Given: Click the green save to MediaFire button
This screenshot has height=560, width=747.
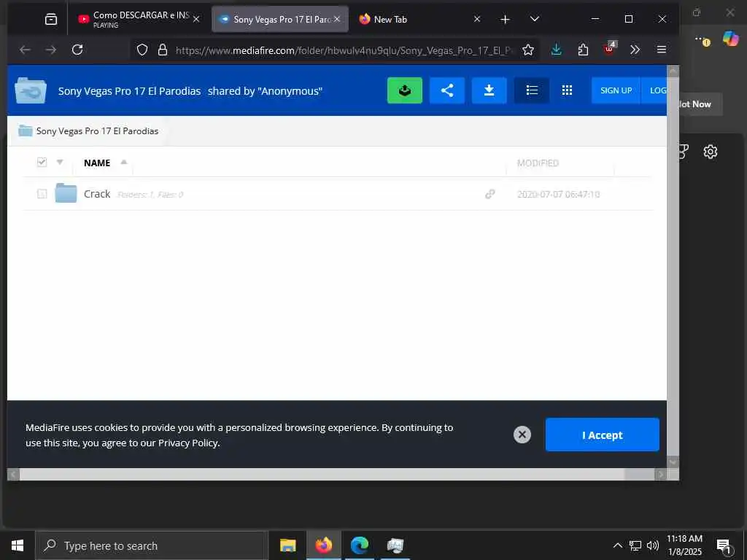Looking at the screenshot, I should [x=404, y=90].
